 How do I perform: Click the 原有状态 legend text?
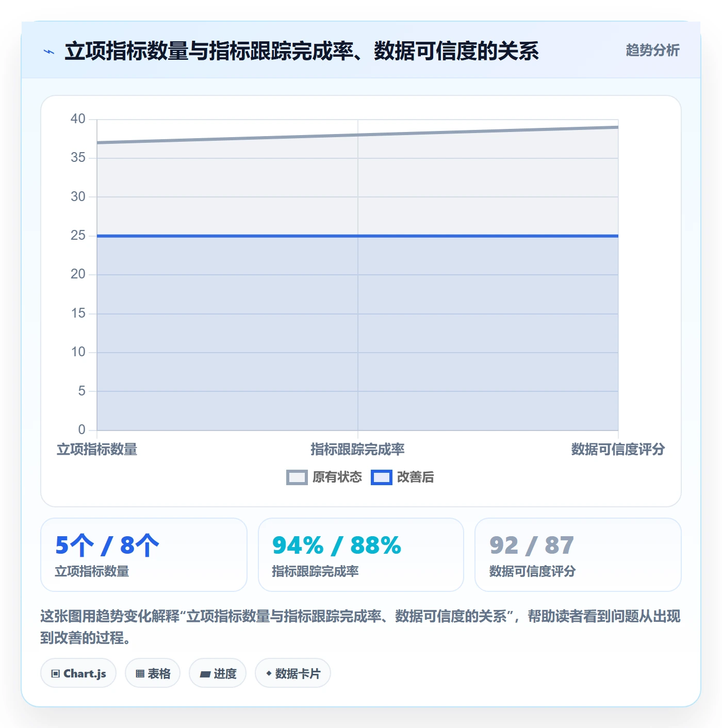pyautogui.click(x=337, y=477)
